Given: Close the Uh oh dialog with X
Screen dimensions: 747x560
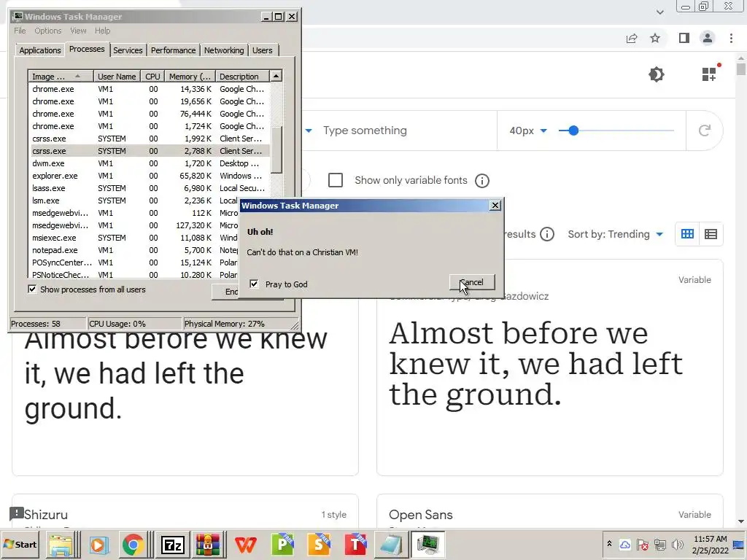Looking at the screenshot, I should click(x=495, y=205).
